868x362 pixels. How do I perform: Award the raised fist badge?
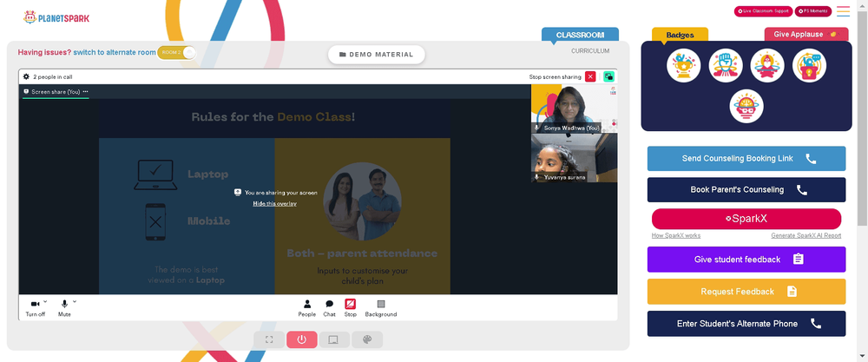coord(725,65)
